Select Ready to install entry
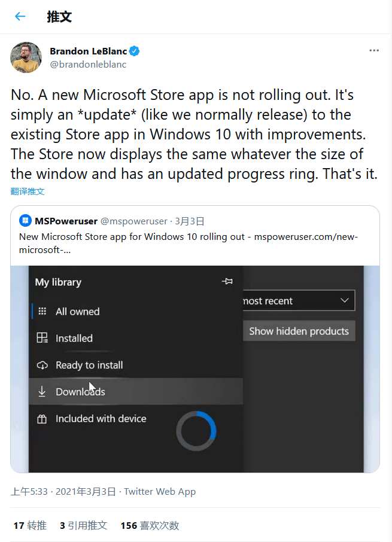Viewport: 392px width, 542px height. pos(89,365)
